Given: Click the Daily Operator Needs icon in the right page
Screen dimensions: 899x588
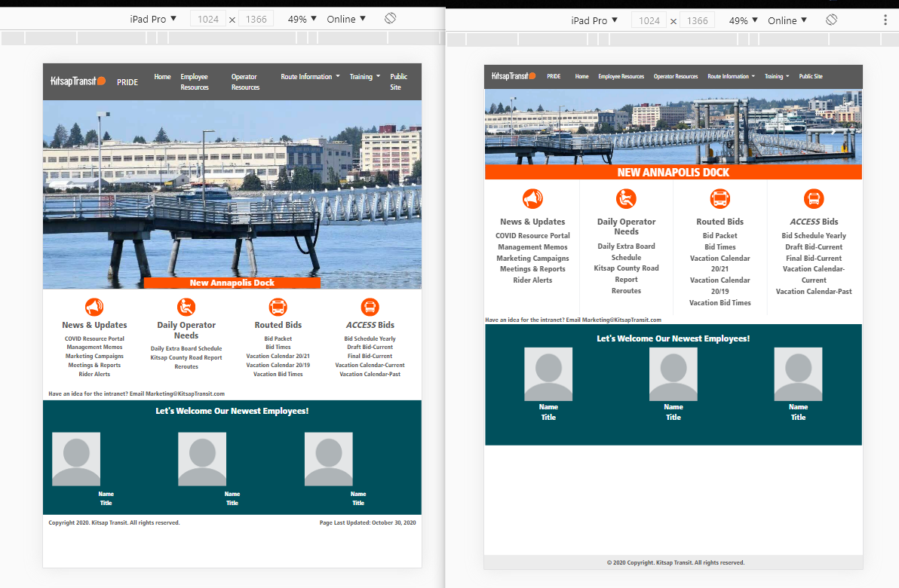Looking at the screenshot, I should click(626, 199).
